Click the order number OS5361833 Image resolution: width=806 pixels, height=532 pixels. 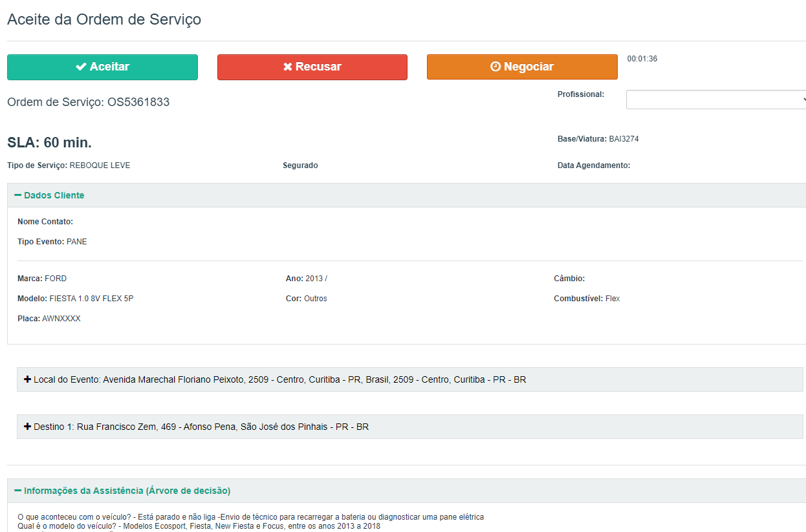(x=138, y=102)
